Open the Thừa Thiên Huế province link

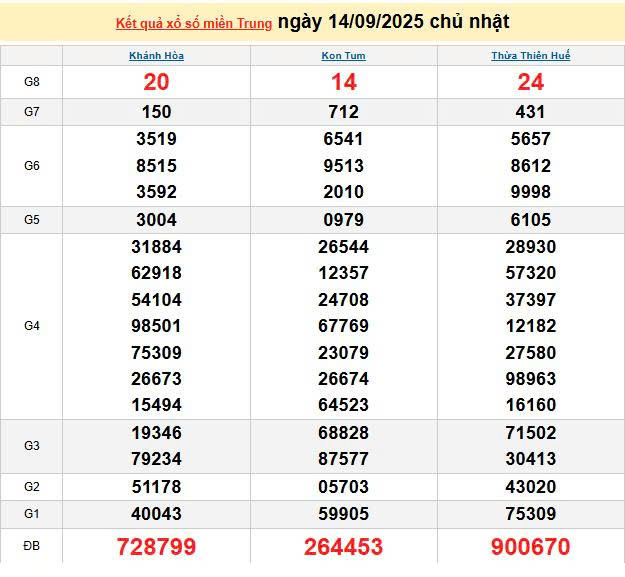pos(531,55)
